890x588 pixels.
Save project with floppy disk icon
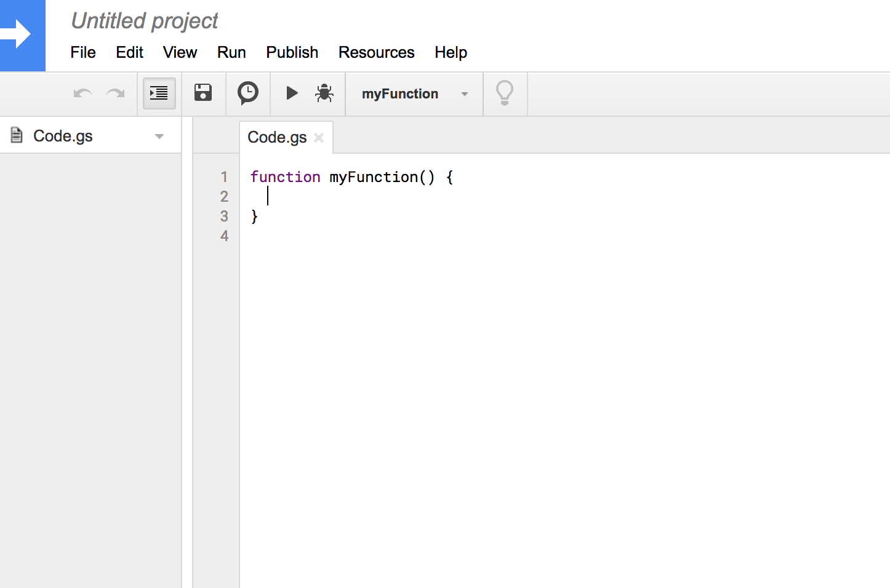coord(203,93)
